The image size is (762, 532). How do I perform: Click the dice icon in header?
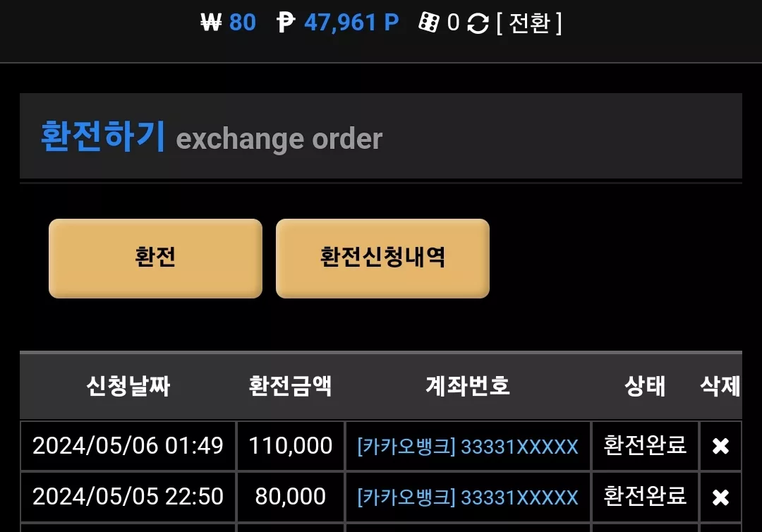429,23
